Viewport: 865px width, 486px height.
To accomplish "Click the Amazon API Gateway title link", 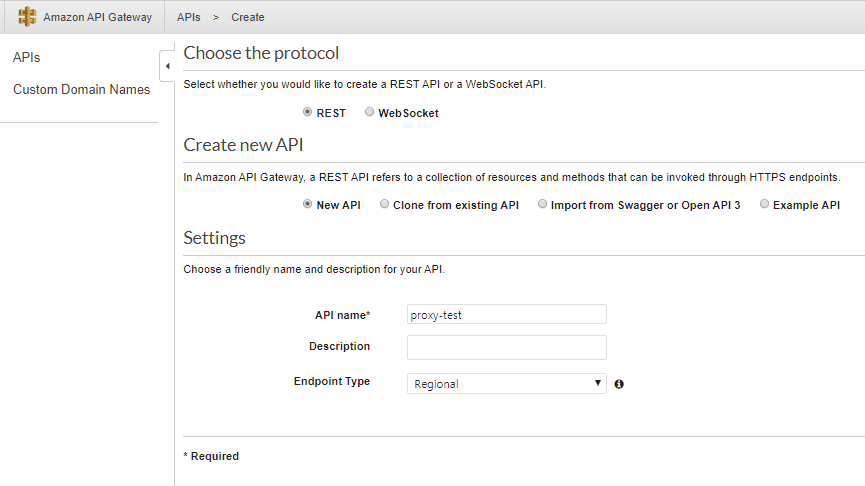I will point(98,17).
